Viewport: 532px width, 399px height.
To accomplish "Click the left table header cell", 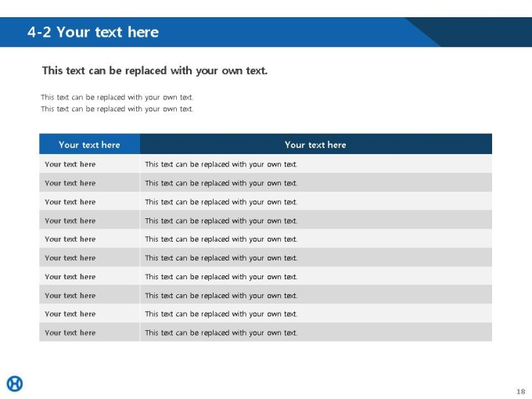I will click(x=89, y=144).
